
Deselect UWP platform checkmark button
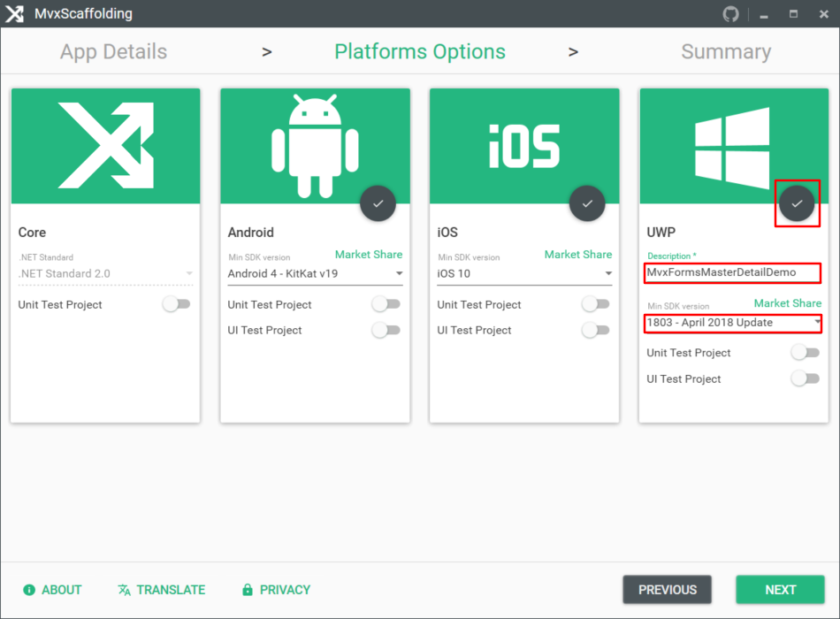797,203
